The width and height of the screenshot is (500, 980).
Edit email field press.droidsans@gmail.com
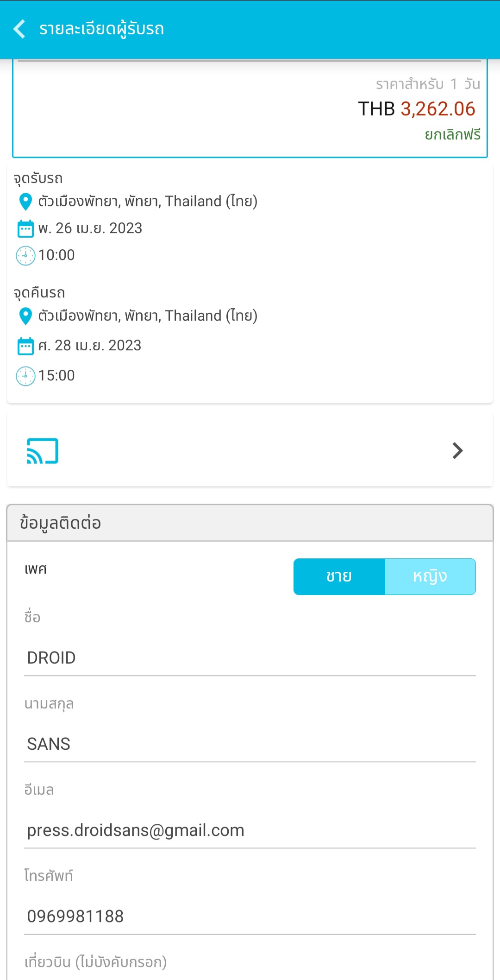click(x=250, y=830)
